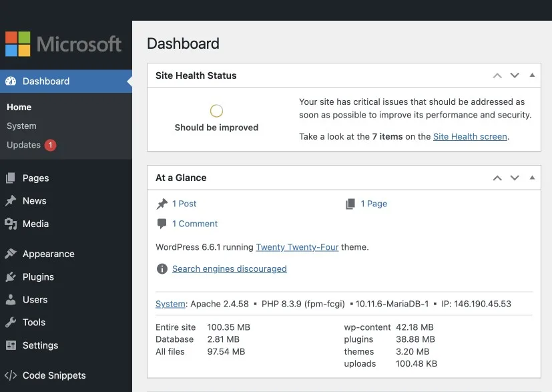Screen dimensions: 552x392
Task: Open the Settings menu item
Action: [40, 345]
